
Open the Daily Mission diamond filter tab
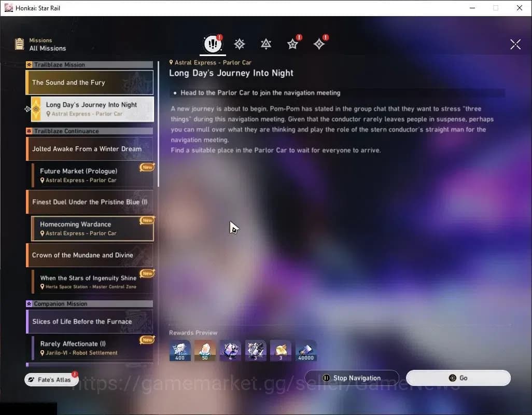pyautogui.click(x=319, y=44)
